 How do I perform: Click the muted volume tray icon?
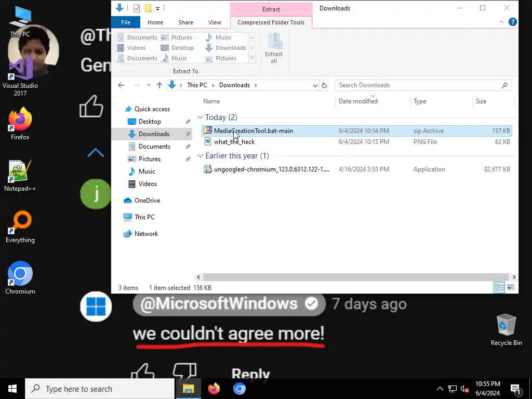tap(465, 389)
